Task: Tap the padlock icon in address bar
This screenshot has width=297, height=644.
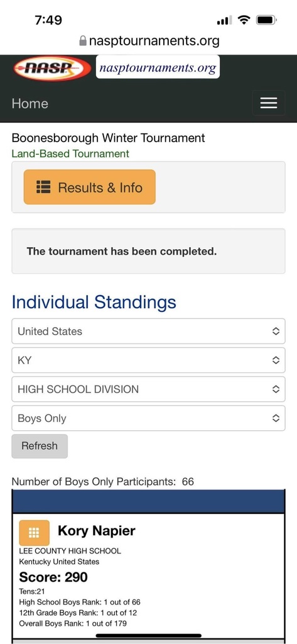Action: 82,41
